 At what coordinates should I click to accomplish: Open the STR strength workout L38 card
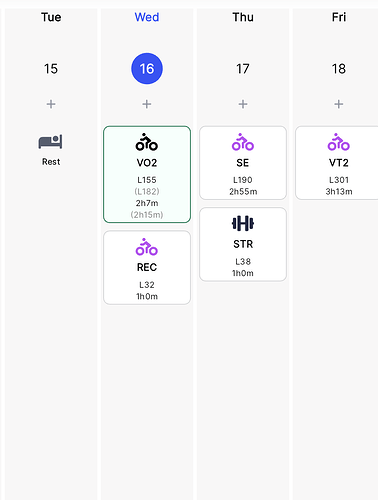243,244
